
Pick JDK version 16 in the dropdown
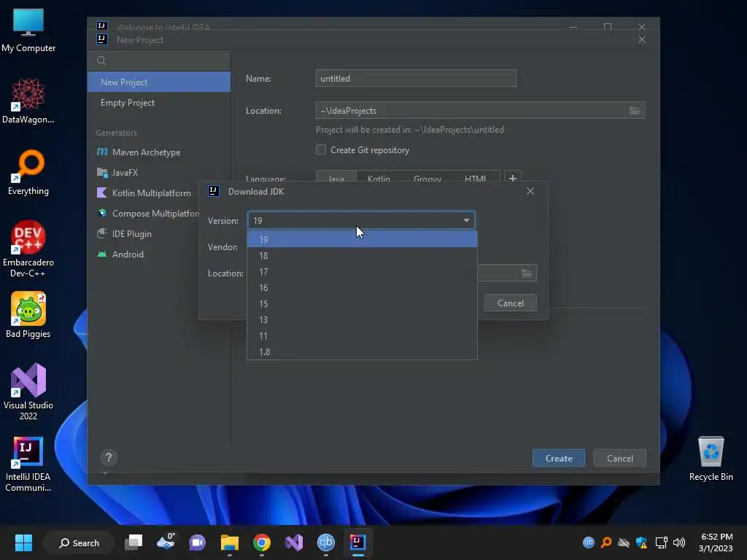click(x=362, y=287)
